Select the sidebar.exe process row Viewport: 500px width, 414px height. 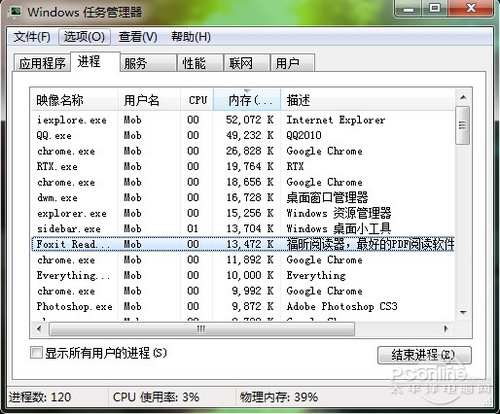(243, 229)
